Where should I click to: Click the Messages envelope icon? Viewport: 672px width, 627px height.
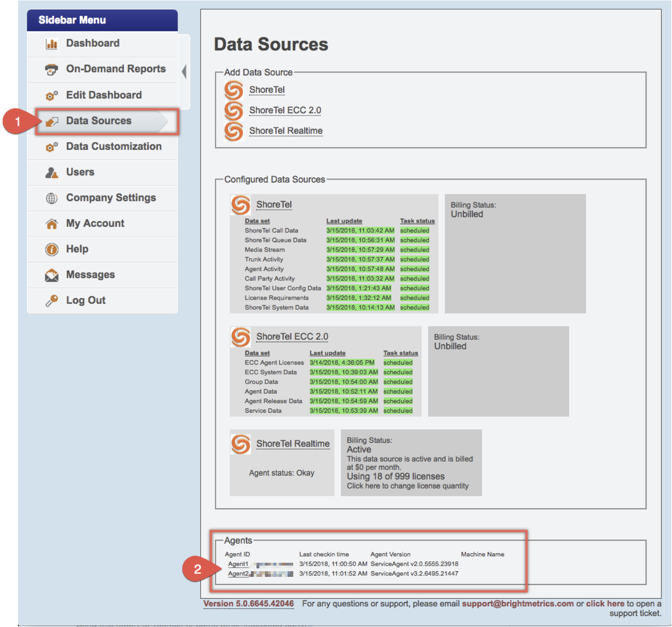tap(52, 275)
